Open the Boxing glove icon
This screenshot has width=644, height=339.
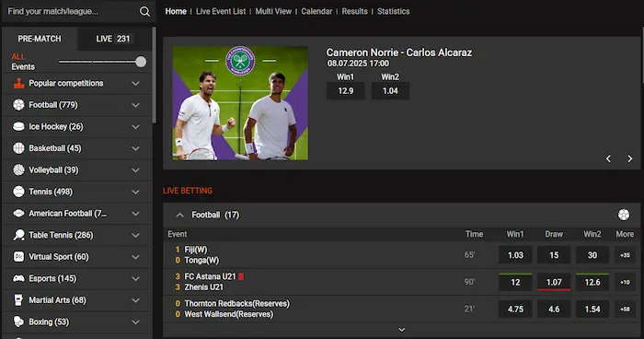coord(18,321)
